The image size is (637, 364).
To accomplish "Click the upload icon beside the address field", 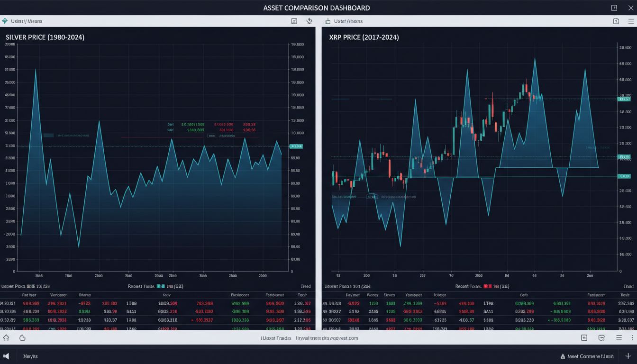I will click(x=327, y=21).
